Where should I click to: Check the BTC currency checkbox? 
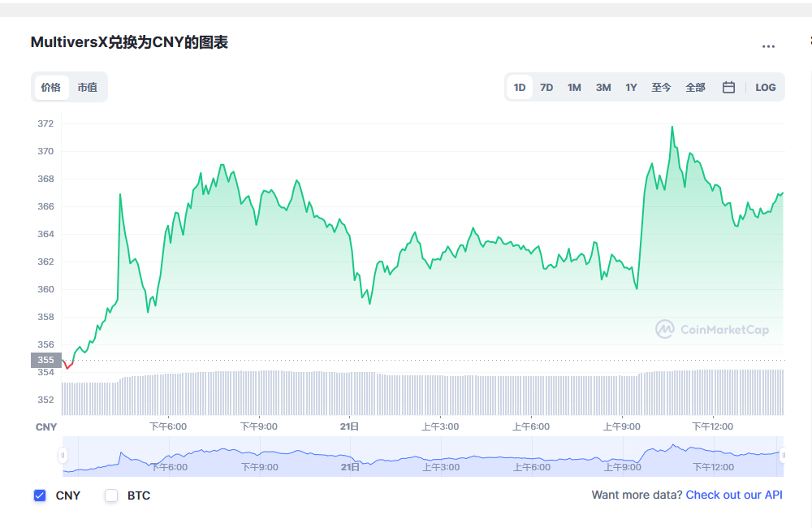pos(111,496)
